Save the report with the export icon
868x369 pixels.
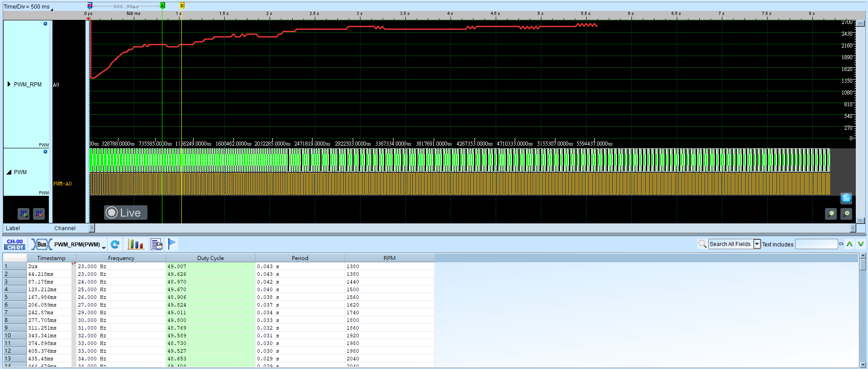(157, 244)
